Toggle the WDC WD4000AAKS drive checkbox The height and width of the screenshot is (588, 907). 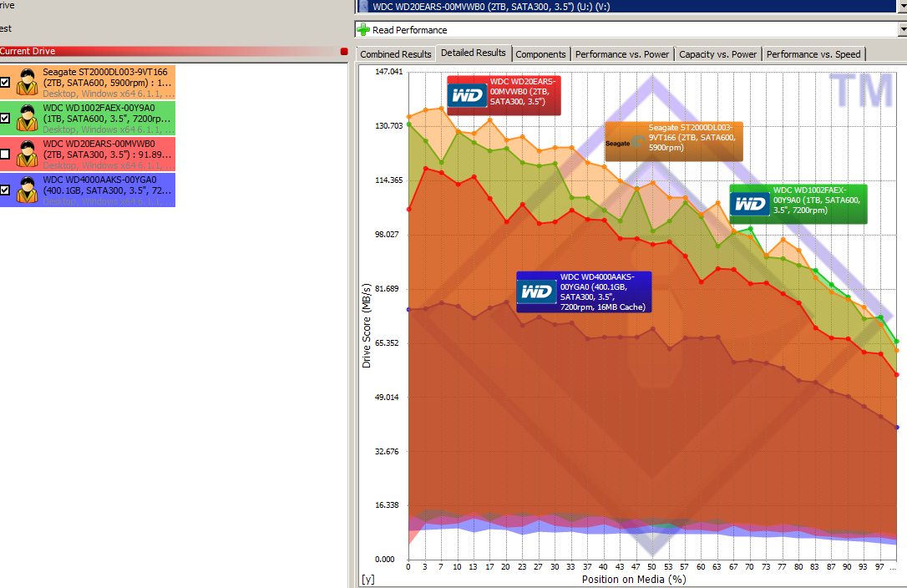point(5,190)
